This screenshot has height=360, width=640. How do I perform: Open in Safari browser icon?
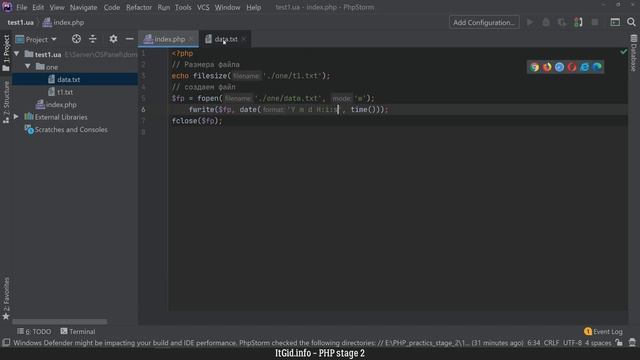559,67
